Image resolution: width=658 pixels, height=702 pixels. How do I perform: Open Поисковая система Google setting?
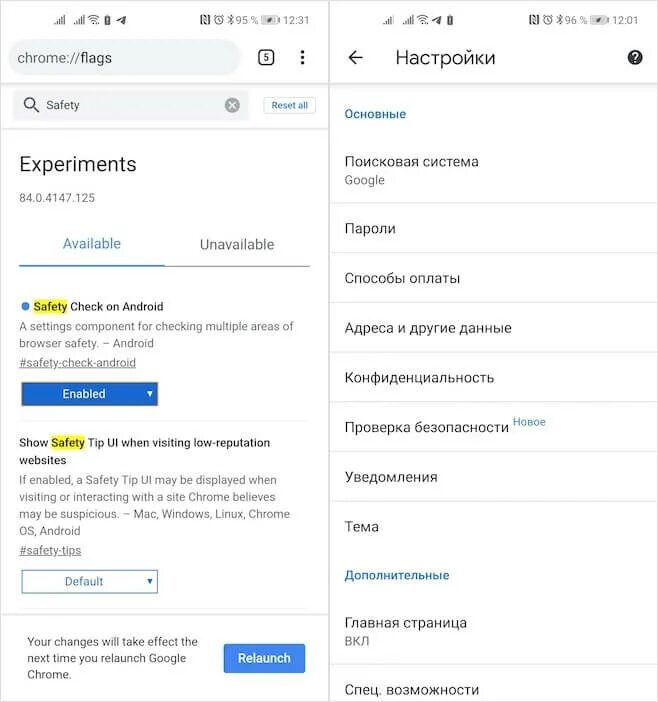(411, 170)
